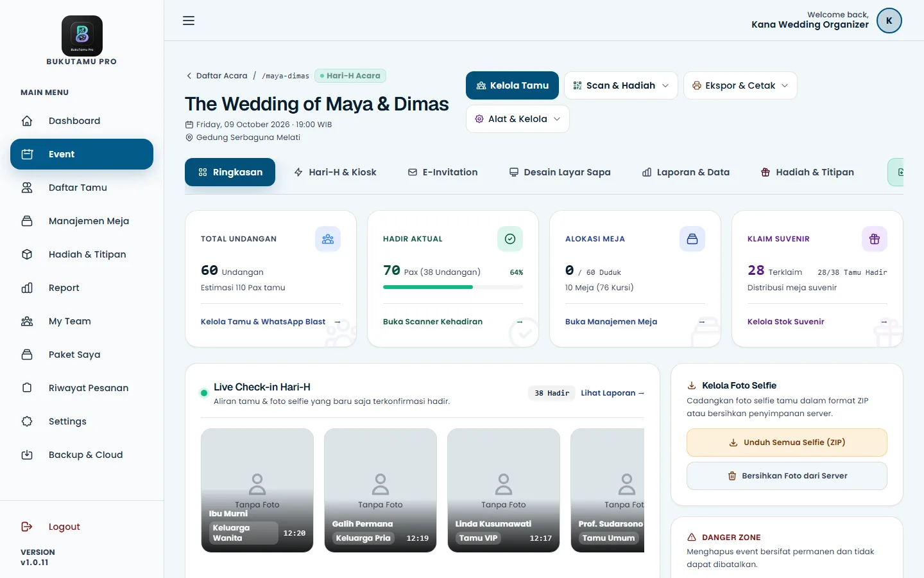Open the user avatar K
The width and height of the screenshot is (924, 578).
(x=889, y=21)
